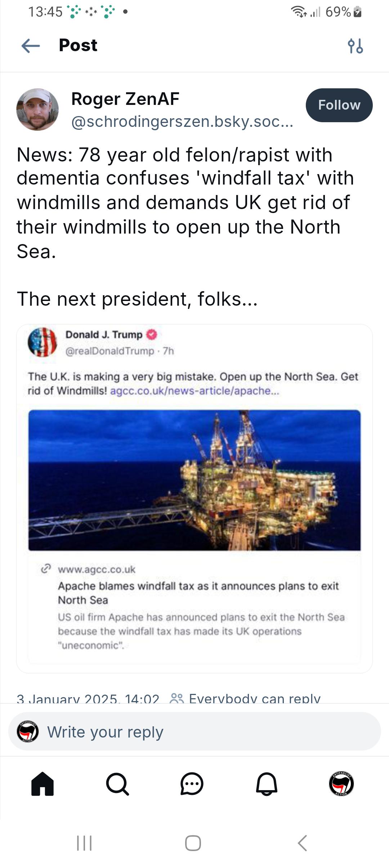Open the @schrodingerszen handle link

pos(182,122)
